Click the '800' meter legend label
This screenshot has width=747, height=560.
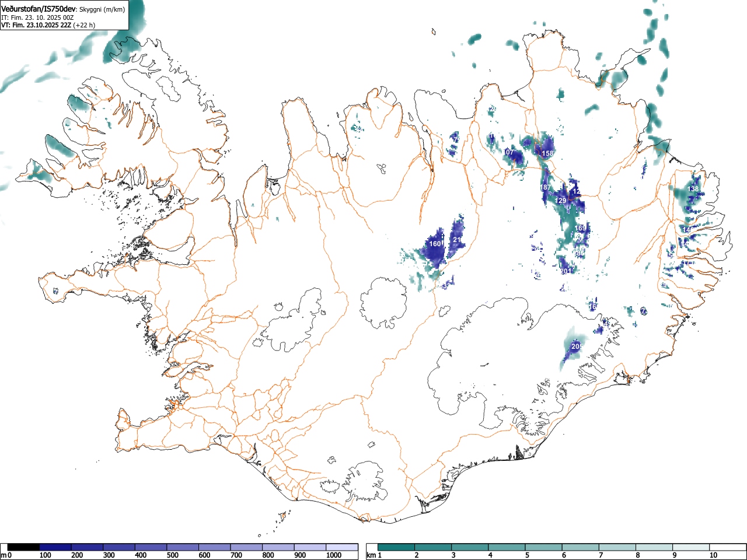[x=268, y=555]
